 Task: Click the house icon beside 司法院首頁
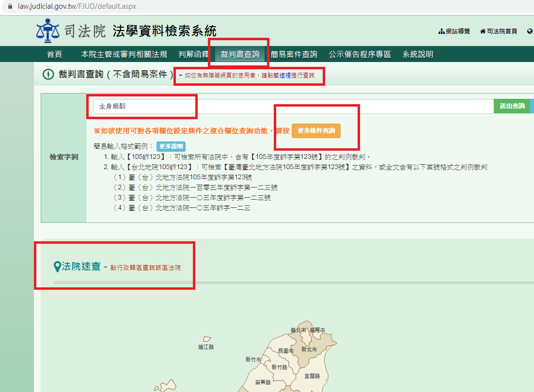483,31
